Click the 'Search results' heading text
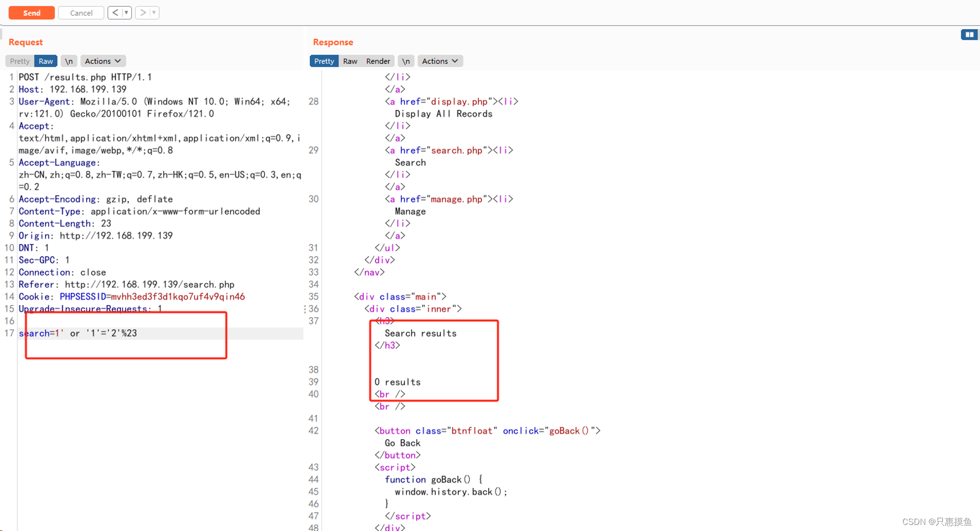The width and height of the screenshot is (980, 531). 421,333
